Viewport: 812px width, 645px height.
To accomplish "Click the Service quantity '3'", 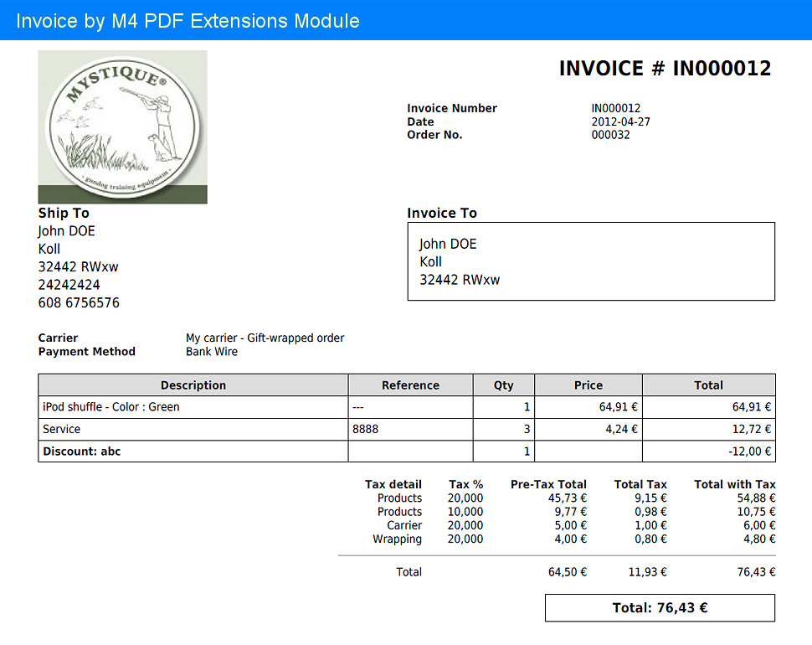I will (527, 429).
